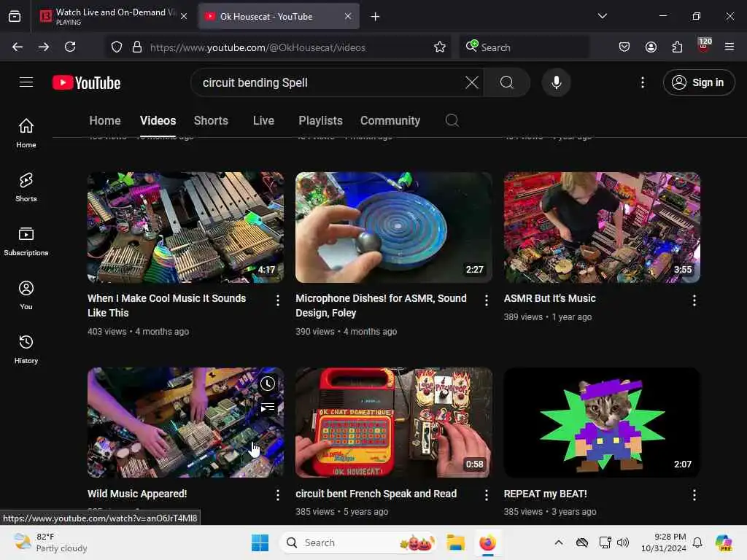Switch to the channel Home tab
The height and width of the screenshot is (560, 747).
(105, 120)
